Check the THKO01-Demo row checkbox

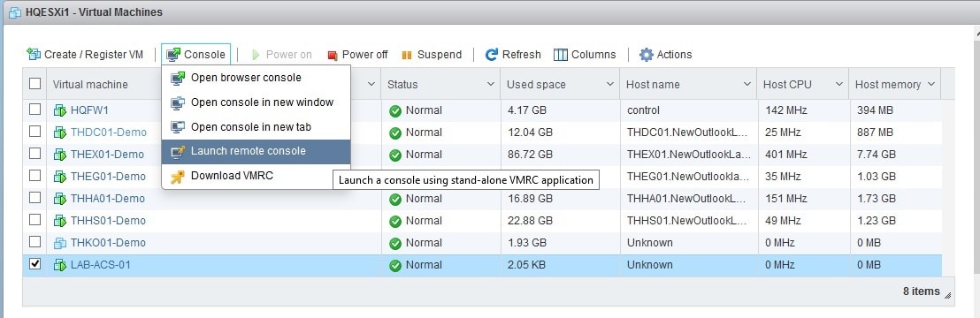tap(35, 241)
